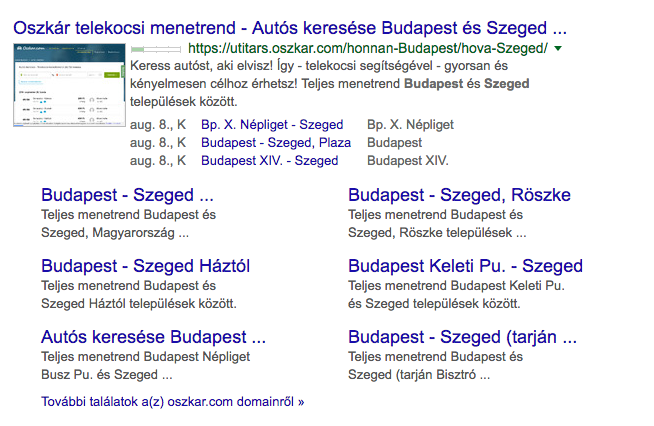Open Budapest - Szeged, Röszke sitelink

click(459, 195)
